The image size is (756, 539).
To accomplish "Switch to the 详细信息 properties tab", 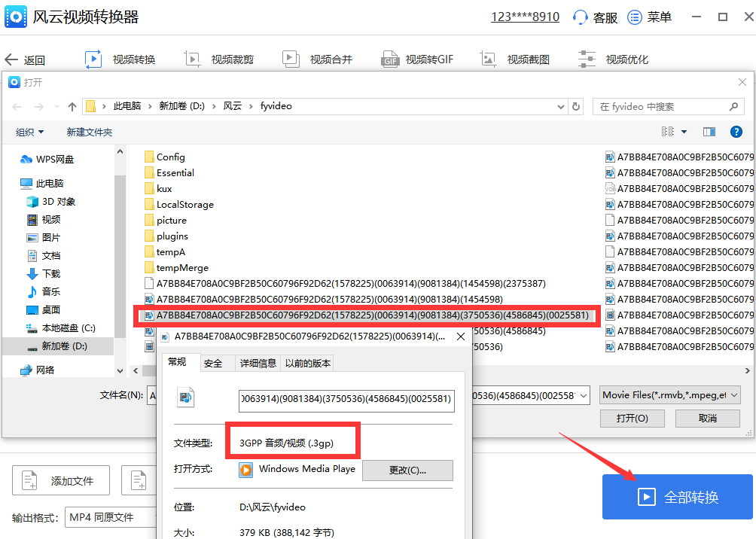I will [x=258, y=364].
